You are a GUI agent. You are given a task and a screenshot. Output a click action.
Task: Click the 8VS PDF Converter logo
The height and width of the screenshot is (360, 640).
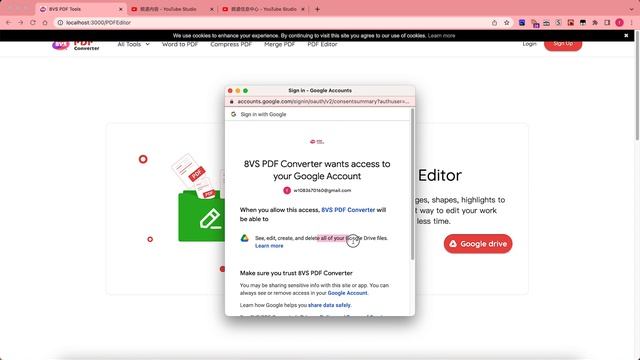[76, 44]
